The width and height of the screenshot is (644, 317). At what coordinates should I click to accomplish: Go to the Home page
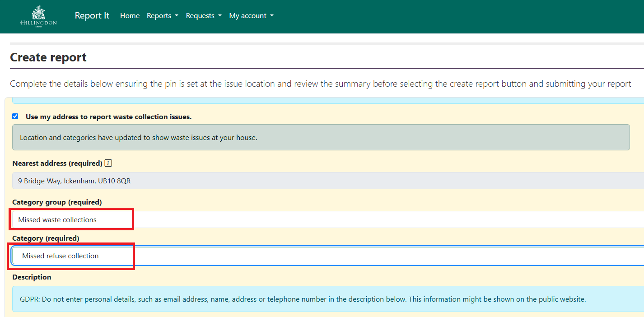(130, 16)
